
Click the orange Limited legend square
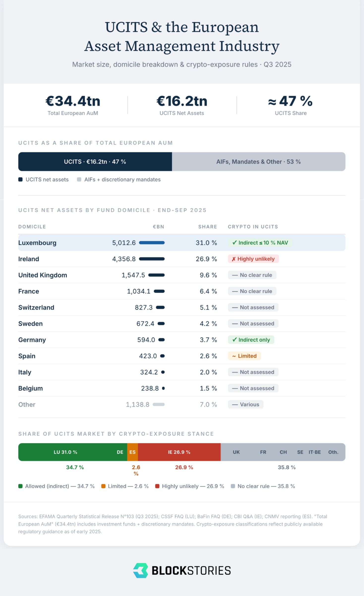(x=103, y=486)
